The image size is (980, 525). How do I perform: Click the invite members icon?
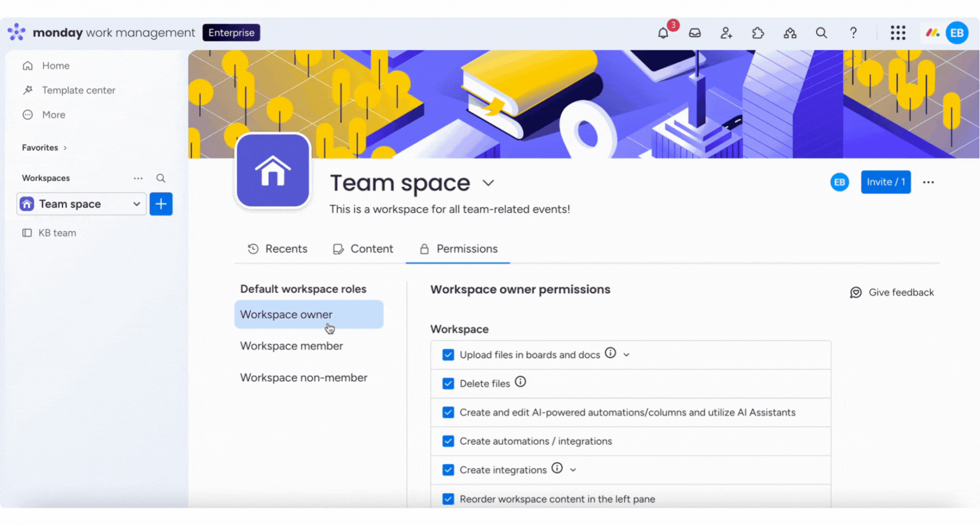tap(726, 33)
